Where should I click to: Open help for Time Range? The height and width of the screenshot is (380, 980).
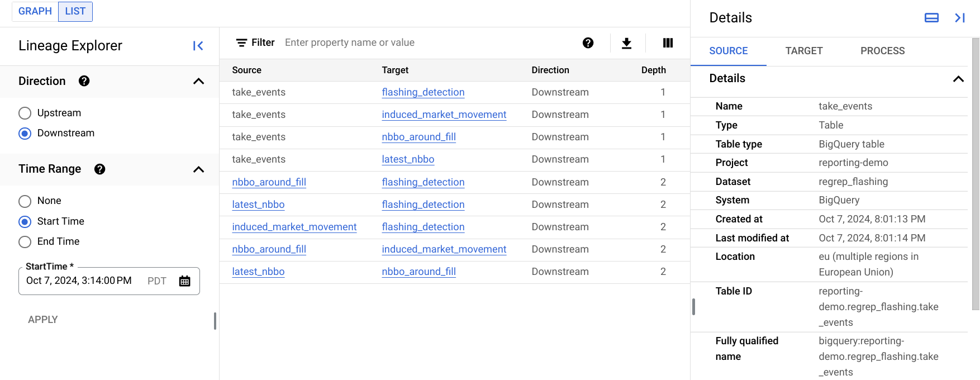pyautogui.click(x=100, y=169)
